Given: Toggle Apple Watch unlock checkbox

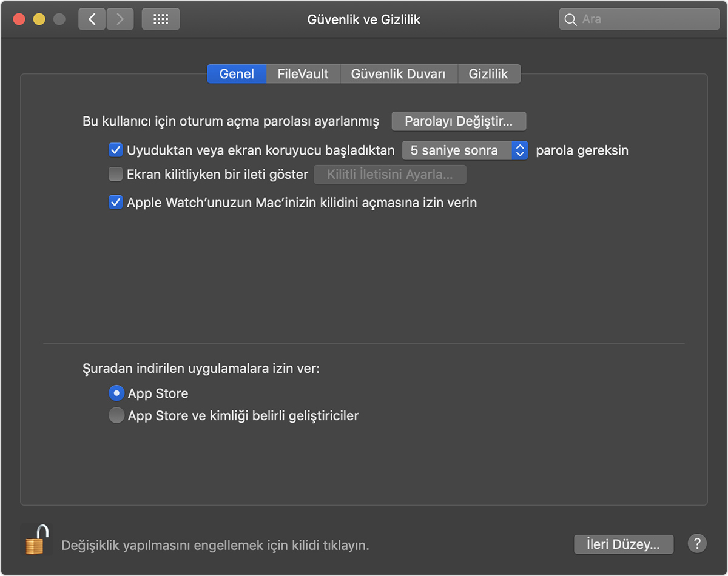Looking at the screenshot, I should tap(115, 203).
